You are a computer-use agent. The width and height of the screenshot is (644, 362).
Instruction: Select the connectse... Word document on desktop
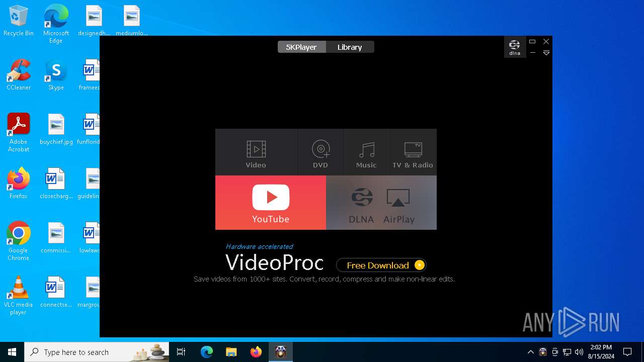(56, 292)
